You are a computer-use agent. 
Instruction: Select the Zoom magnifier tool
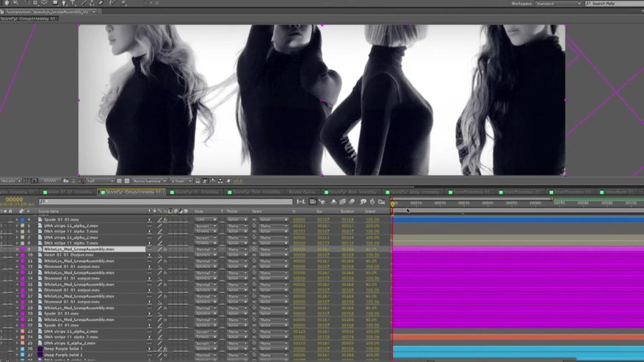(15, 3)
